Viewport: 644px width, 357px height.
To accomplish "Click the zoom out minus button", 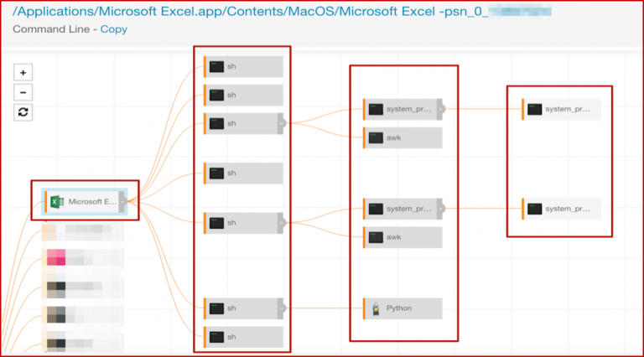I will (x=24, y=92).
